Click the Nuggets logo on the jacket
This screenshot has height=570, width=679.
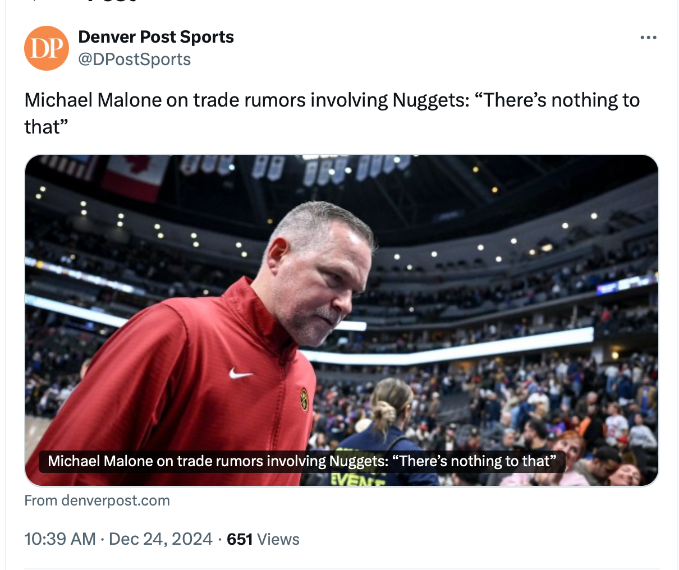(x=304, y=399)
